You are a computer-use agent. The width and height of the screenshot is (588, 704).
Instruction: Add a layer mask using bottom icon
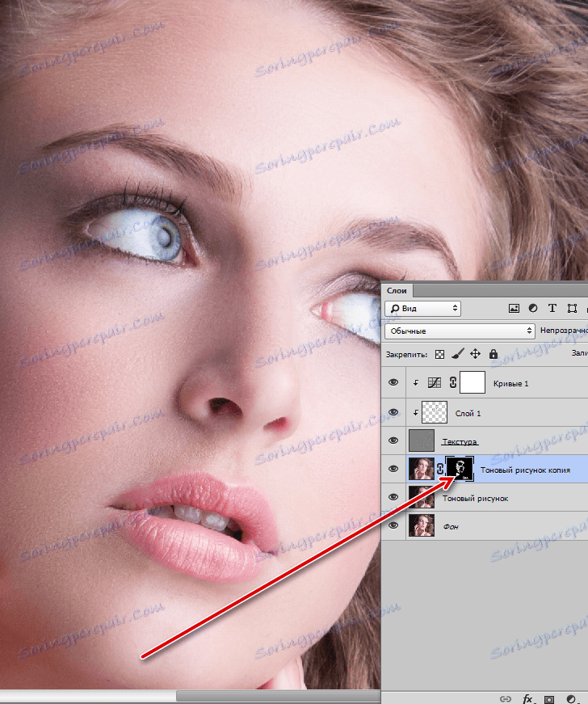[549, 699]
